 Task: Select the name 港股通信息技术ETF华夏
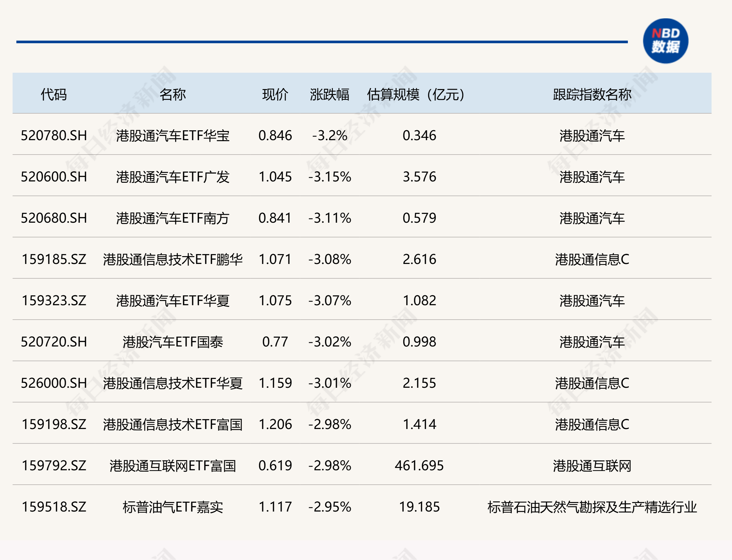[x=173, y=383]
